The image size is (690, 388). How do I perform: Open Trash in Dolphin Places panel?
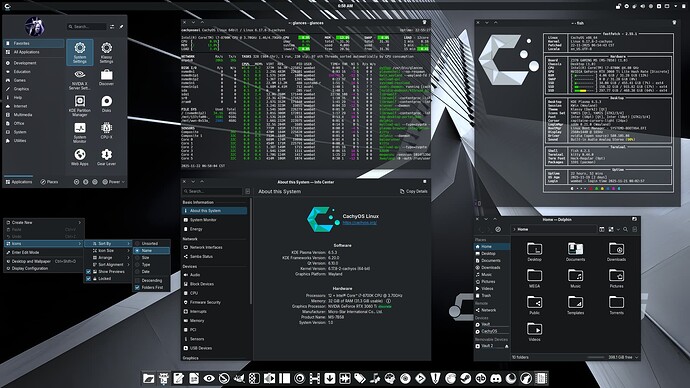(492, 296)
